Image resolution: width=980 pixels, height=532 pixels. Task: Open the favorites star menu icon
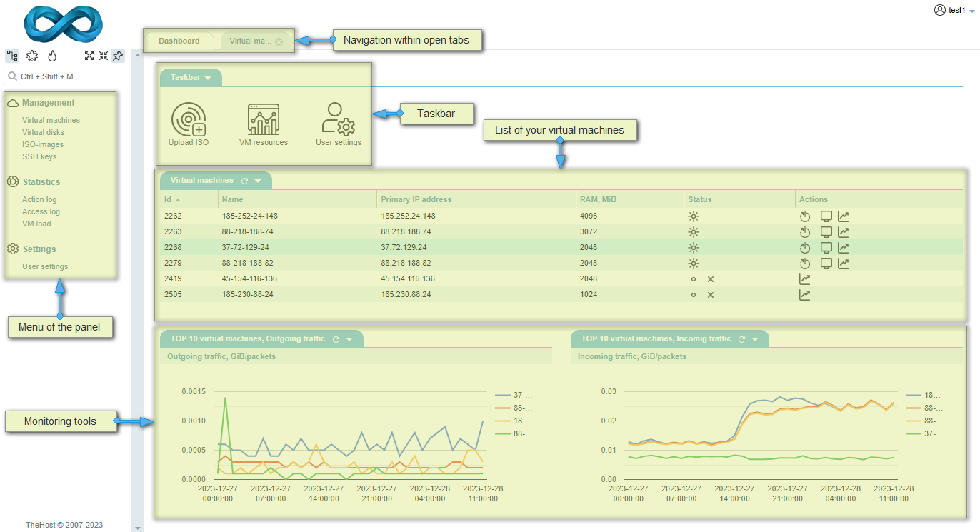click(32, 56)
